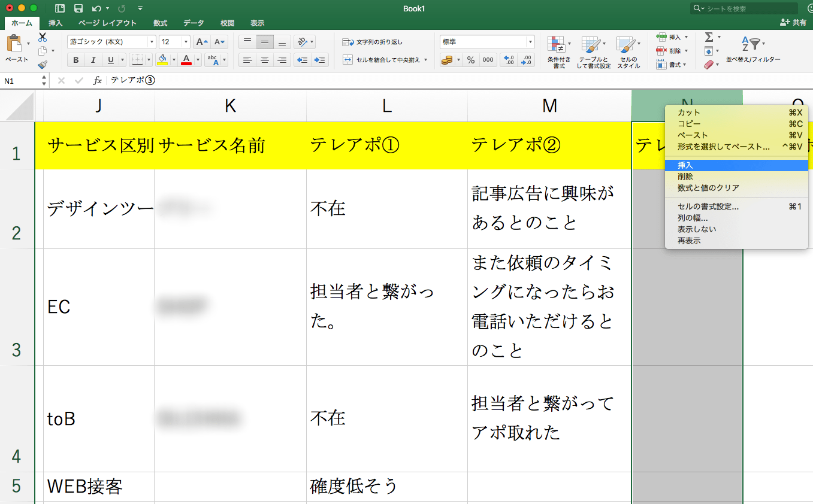Expand セルを結合して中央揃え dropdown arrow
This screenshot has width=813, height=504.
pos(426,60)
